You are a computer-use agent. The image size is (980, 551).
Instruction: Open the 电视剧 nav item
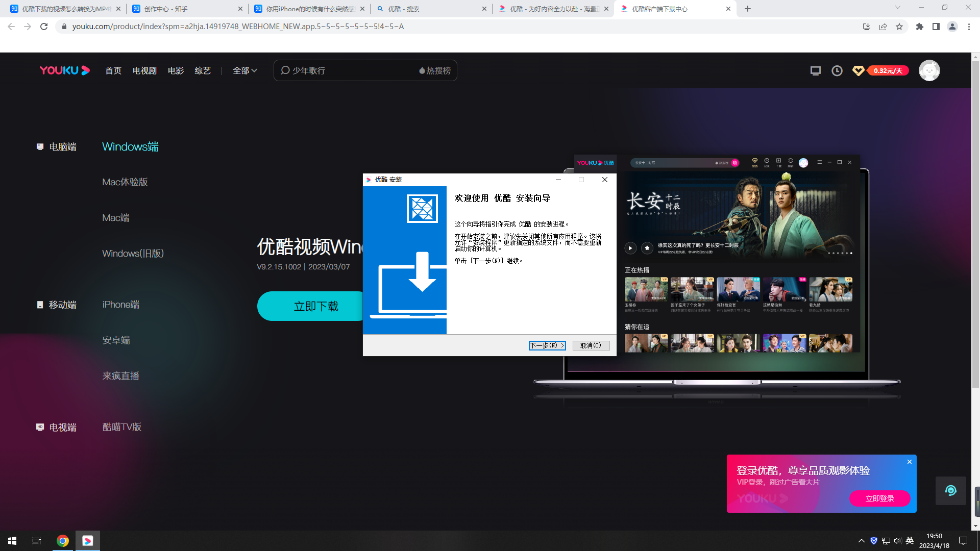pos(144,70)
